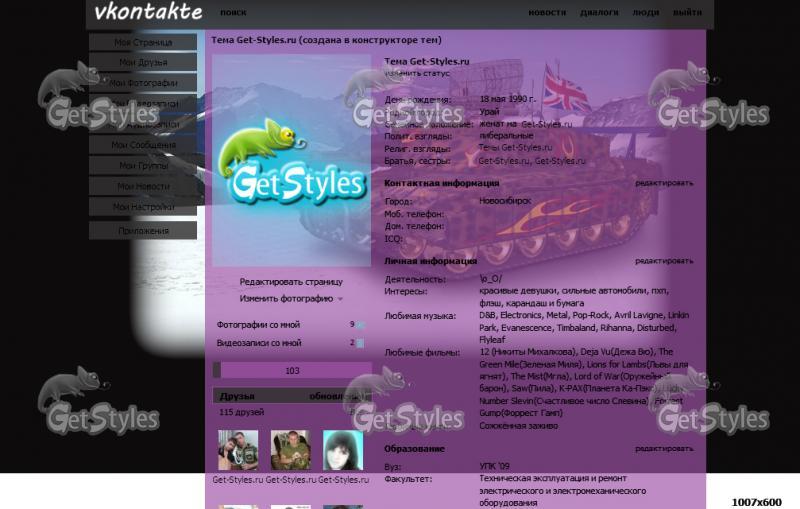Click the Изменить фотографию link
This screenshot has height=509, width=800.
[x=286, y=298]
